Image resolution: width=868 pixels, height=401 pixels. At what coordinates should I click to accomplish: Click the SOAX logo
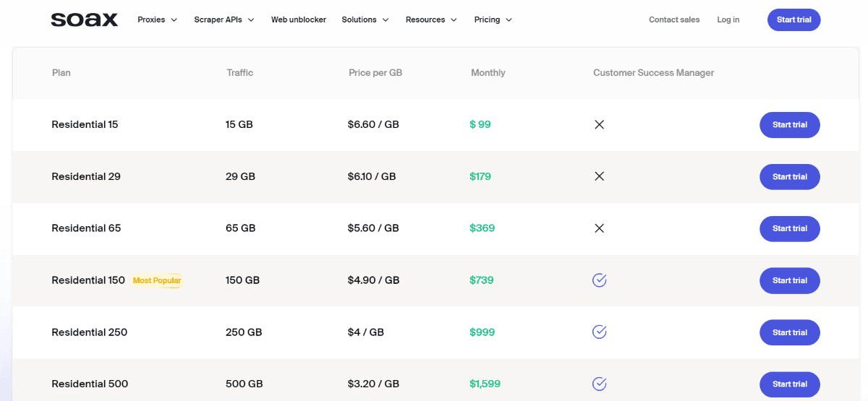click(84, 20)
